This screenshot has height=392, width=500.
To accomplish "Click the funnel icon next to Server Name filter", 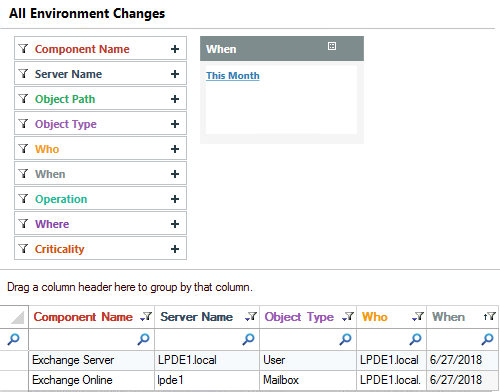I will (x=23, y=74).
